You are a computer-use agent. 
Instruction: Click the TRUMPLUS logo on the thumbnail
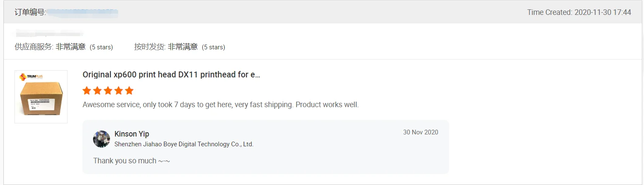pos(29,77)
